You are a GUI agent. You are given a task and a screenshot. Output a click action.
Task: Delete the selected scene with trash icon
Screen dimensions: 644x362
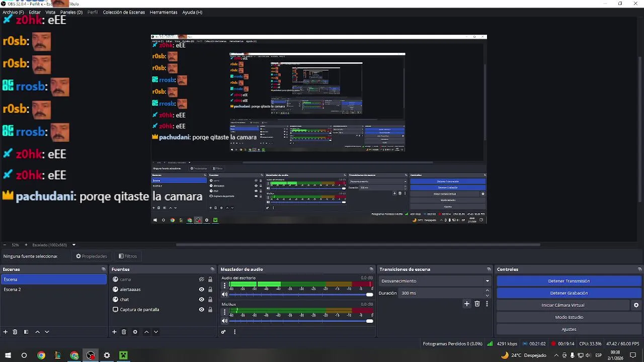click(x=15, y=332)
